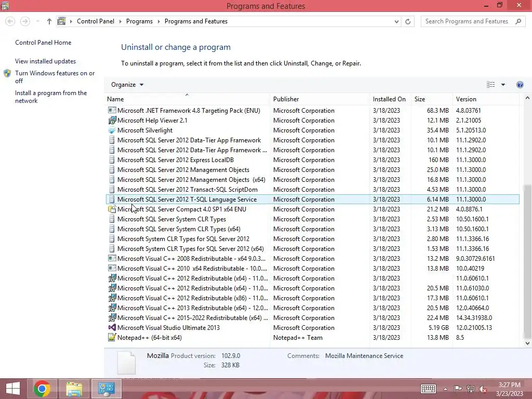Image resolution: width=532 pixels, height=399 pixels.
Task: Select Microsoft System CLR Types for SQL Server 2012
Action: [x=312, y=239]
